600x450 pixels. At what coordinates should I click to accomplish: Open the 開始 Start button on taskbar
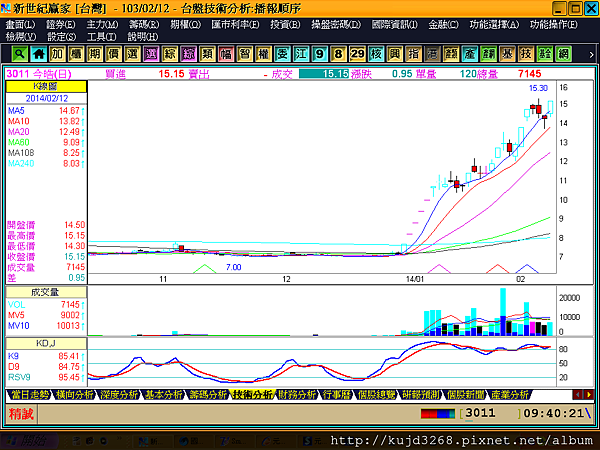(27, 441)
